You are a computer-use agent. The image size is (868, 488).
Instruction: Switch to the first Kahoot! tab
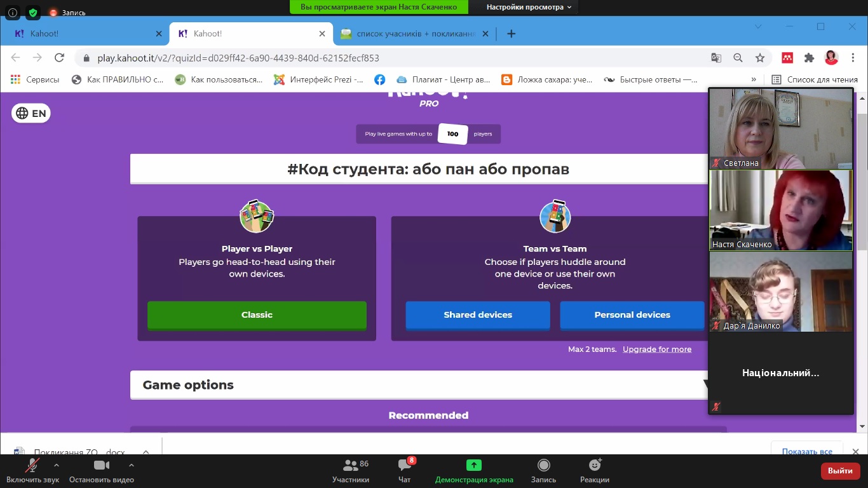click(86, 34)
